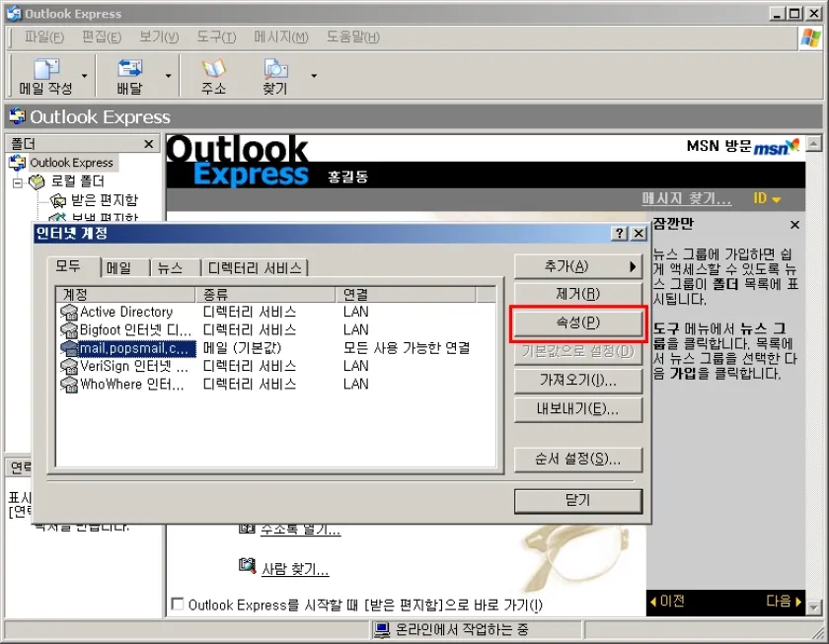Select Outlook Express in folder tree

[x=71, y=163]
